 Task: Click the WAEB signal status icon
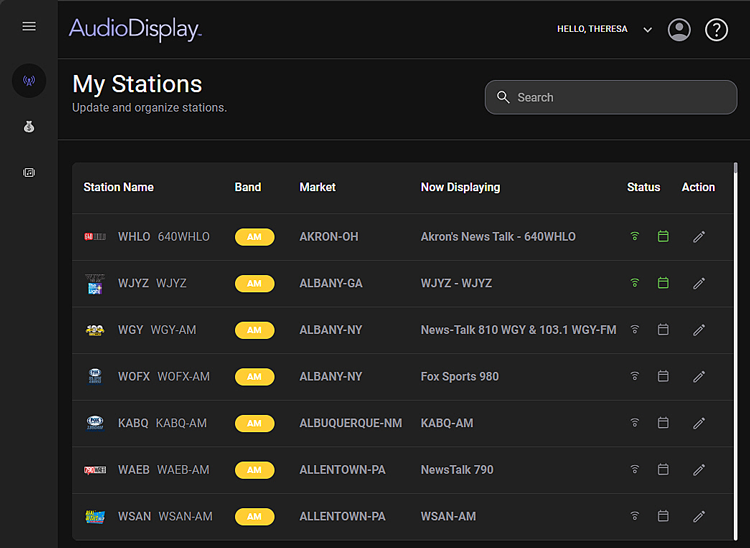[635, 470]
